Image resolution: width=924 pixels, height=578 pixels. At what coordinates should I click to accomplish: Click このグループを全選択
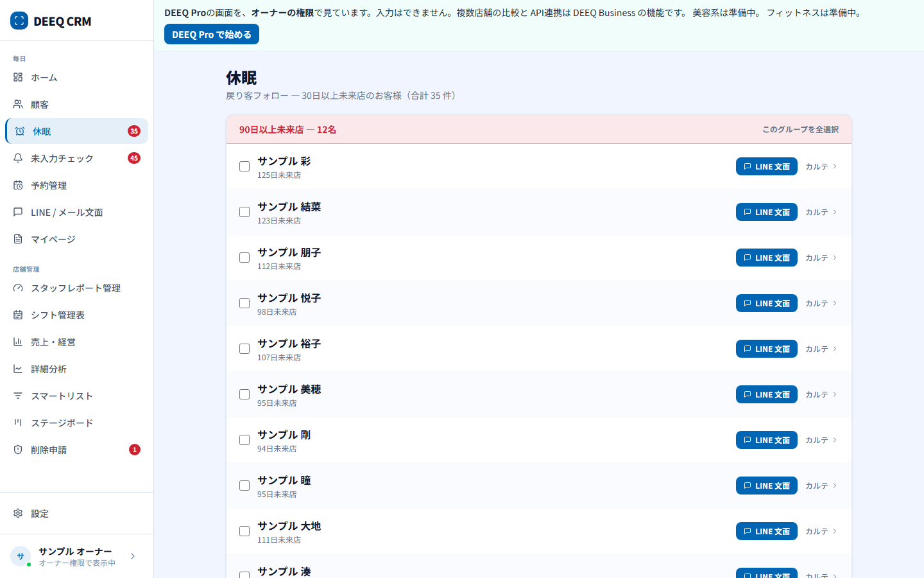pos(800,129)
